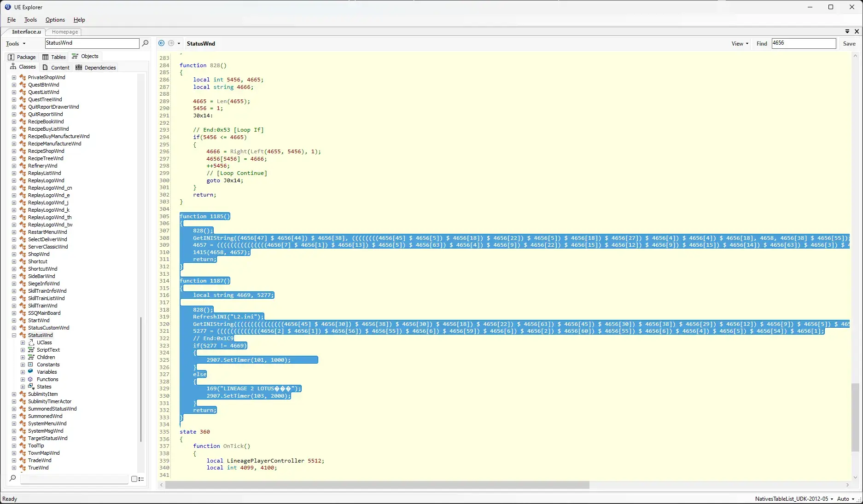Focus the Find input containing 4656

click(x=804, y=43)
